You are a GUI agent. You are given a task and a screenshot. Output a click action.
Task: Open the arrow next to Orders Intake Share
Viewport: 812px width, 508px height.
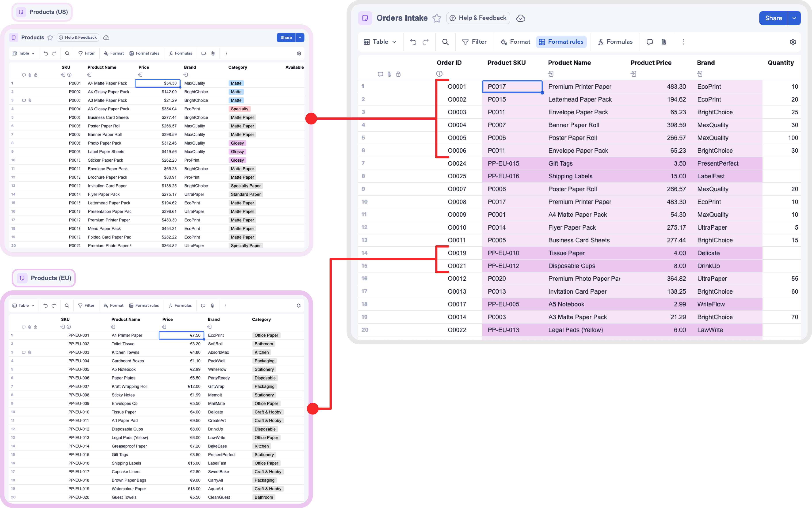pyautogui.click(x=794, y=18)
